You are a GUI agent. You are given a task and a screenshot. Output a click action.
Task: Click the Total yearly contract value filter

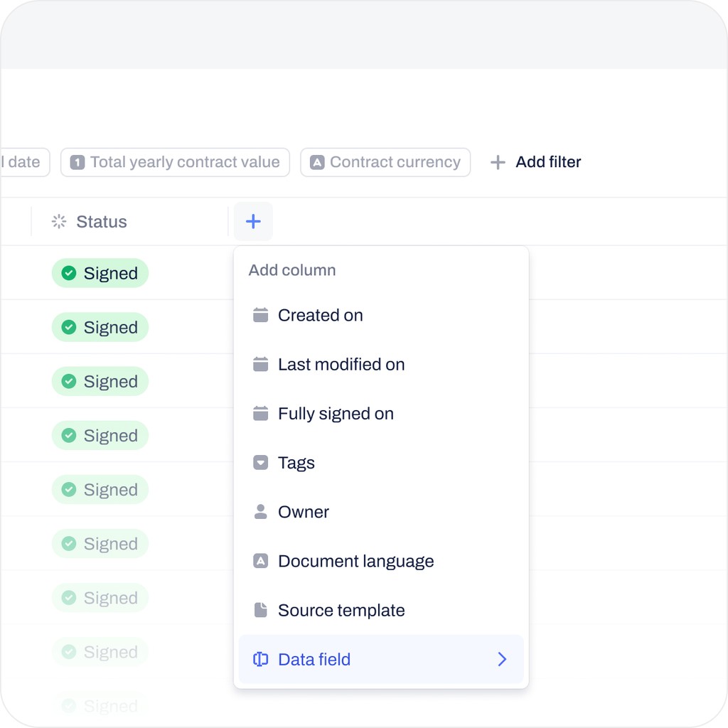pos(175,162)
